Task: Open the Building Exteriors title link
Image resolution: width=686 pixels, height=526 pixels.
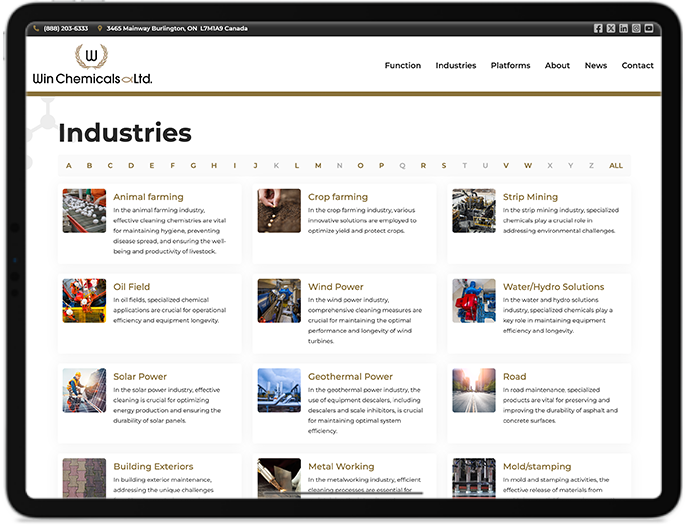Action: [154, 467]
